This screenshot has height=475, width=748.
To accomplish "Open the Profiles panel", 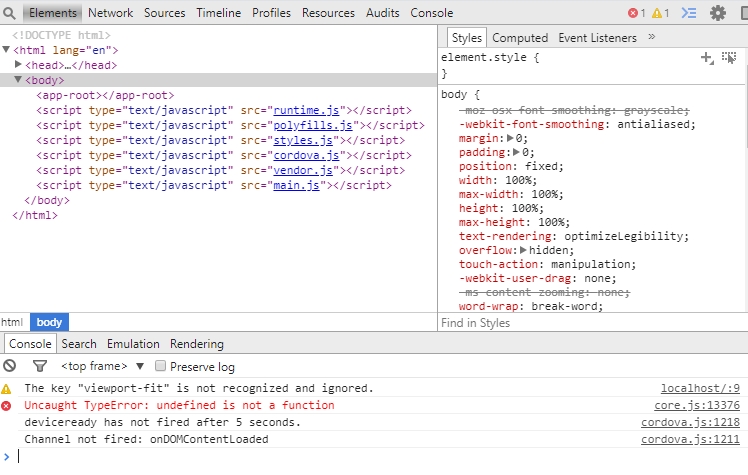I will coord(271,13).
